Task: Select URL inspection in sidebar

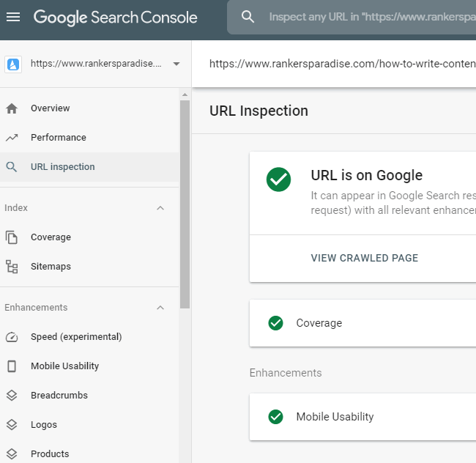Action: [x=89, y=167]
